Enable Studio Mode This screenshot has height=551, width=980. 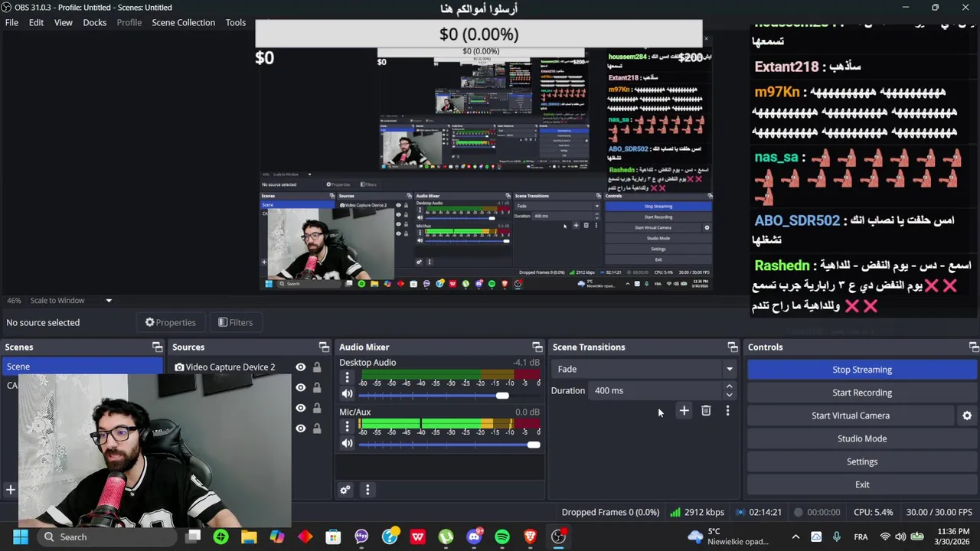point(862,439)
